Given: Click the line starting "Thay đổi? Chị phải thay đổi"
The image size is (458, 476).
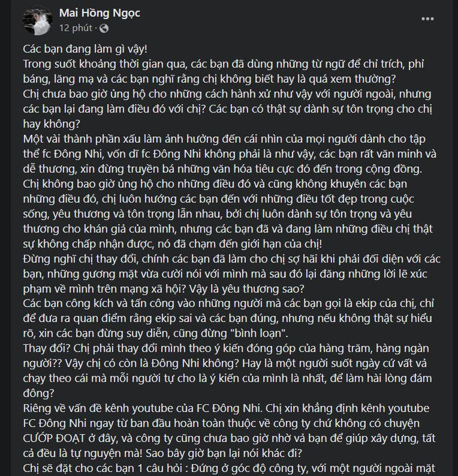Looking at the screenshot, I should click(x=226, y=348).
